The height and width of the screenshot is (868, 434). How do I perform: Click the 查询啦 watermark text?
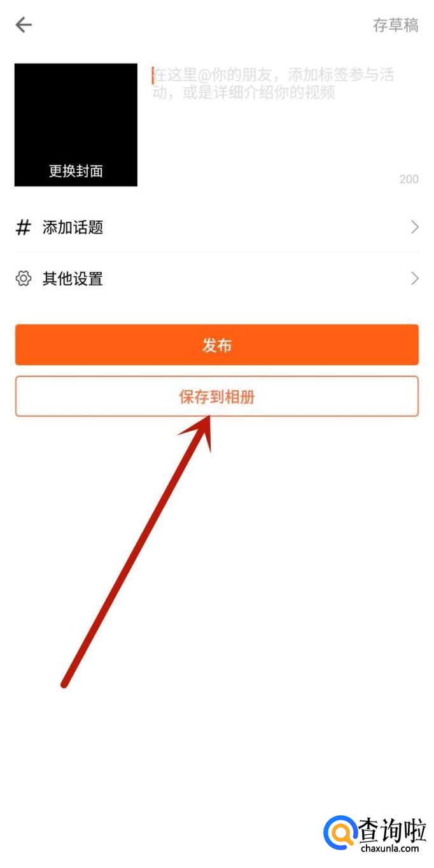[x=392, y=829]
